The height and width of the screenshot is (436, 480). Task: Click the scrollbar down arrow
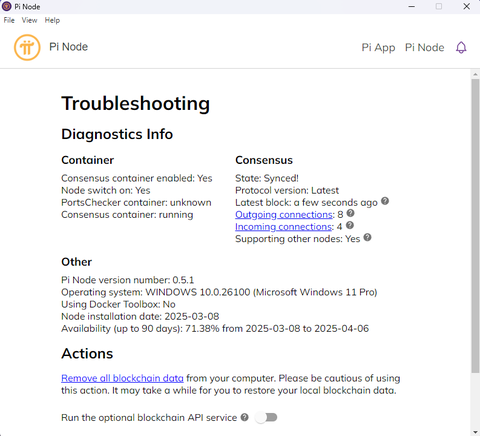(x=475, y=432)
